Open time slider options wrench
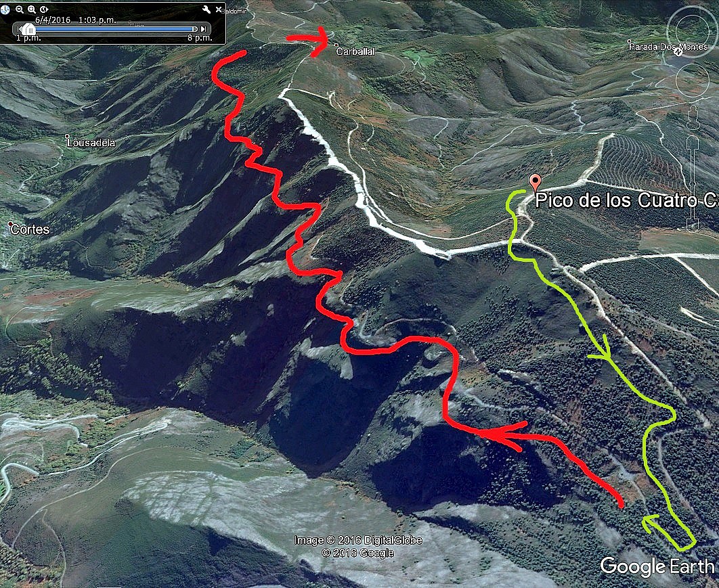The width and height of the screenshot is (719, 588). point(206,9)
